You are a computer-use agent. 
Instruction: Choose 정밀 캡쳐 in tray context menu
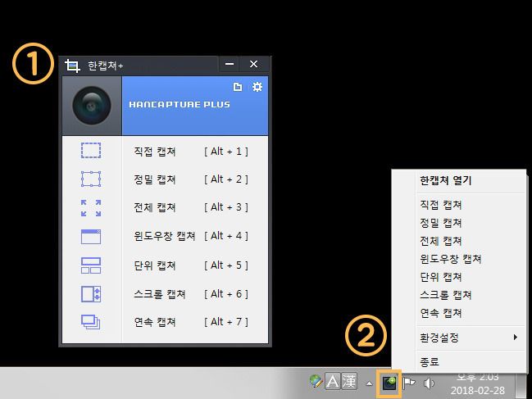(441, 223)
